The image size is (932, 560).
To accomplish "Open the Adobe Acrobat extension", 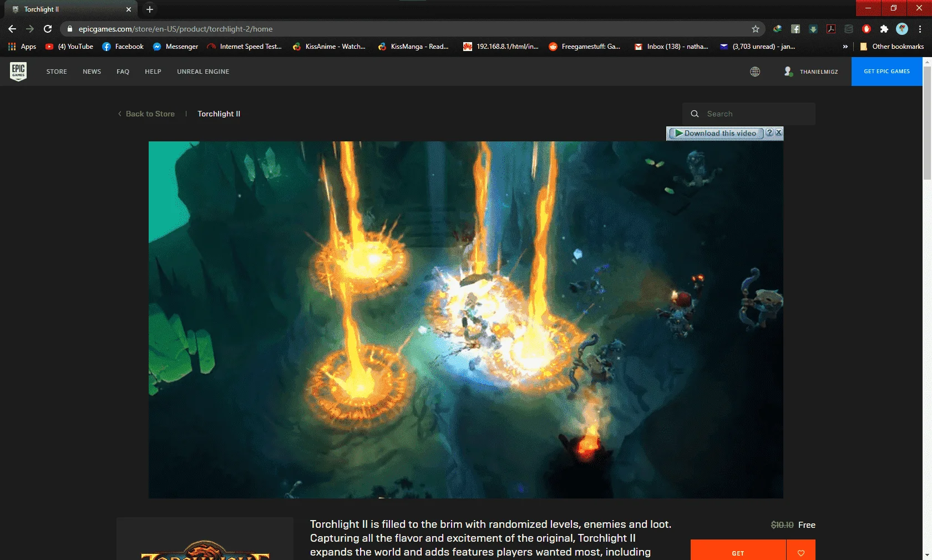I will [x=831, y=29].
